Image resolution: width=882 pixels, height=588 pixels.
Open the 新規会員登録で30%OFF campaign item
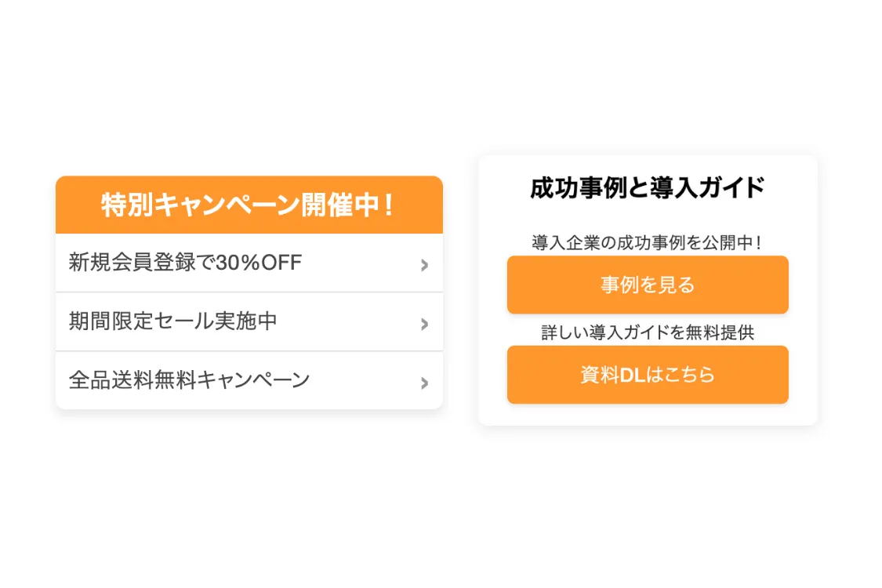tap(235, 263)
